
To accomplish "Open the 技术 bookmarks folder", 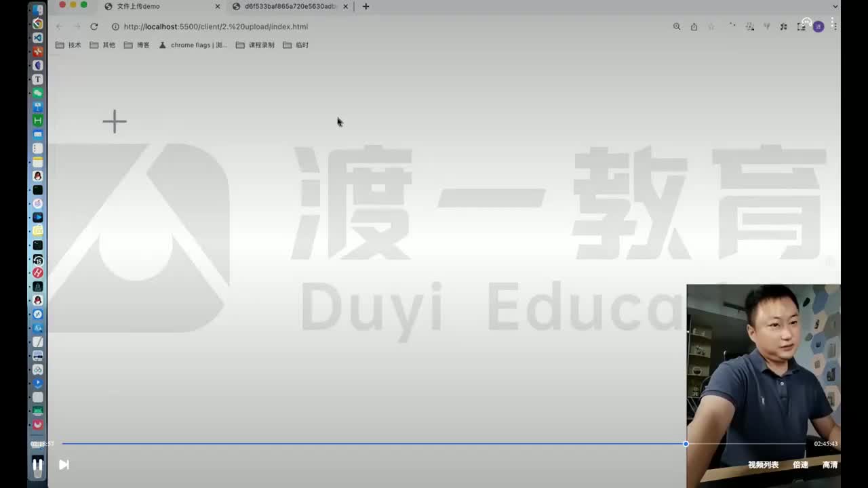I will (x=68, y=45).
